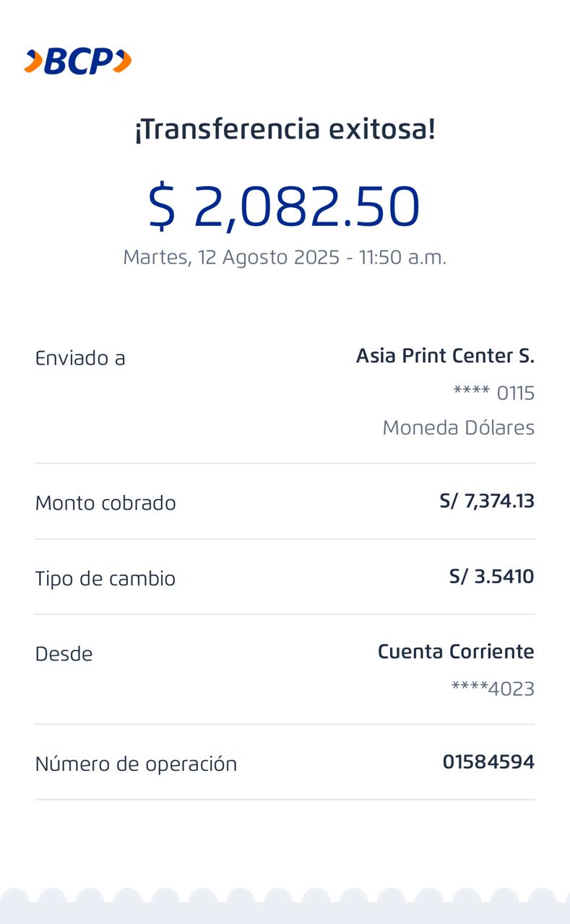Click the "Número de operación" label
The width and height of the screenshot is (570, 924).
[x=136, y=764]
